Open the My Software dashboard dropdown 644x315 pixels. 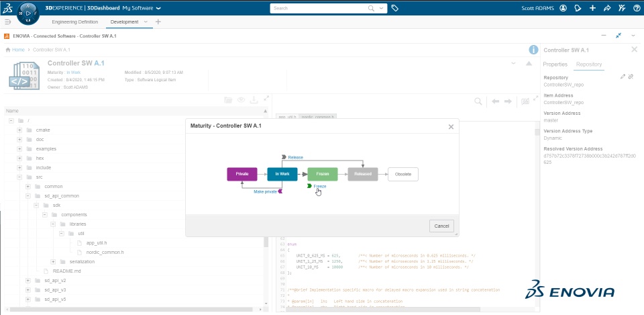pos(159,8)
